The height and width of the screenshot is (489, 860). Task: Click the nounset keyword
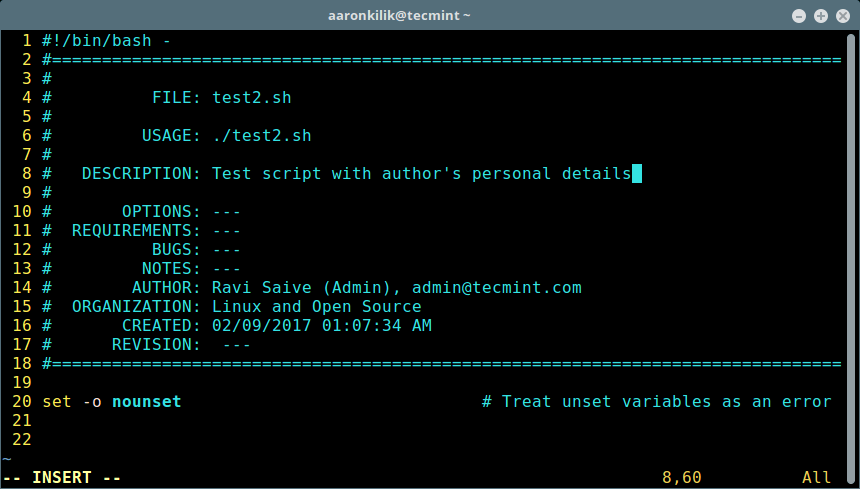click(x=146, y=402)
